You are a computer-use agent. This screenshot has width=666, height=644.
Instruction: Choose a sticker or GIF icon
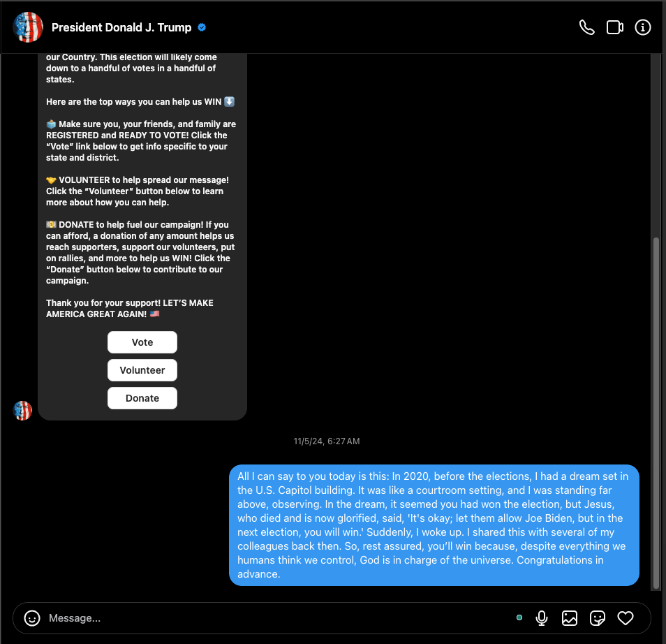(x=597, y=617)
